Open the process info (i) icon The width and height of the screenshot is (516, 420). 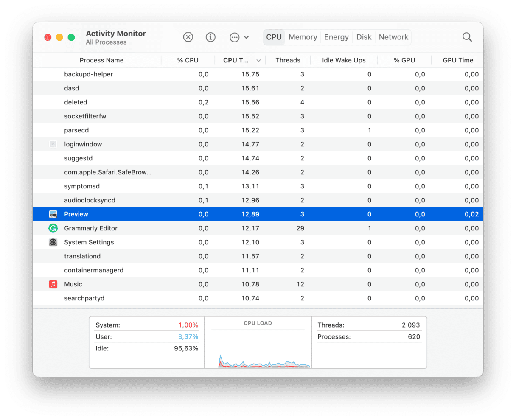tap(210, 37)
